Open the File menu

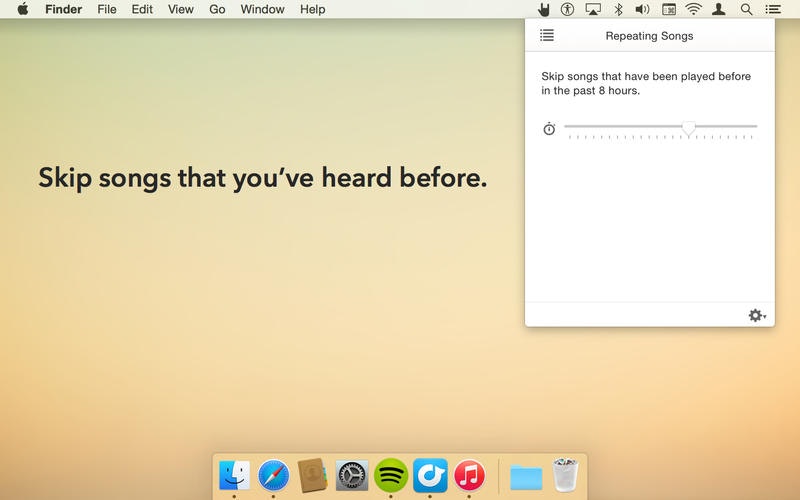pos(107,9)
